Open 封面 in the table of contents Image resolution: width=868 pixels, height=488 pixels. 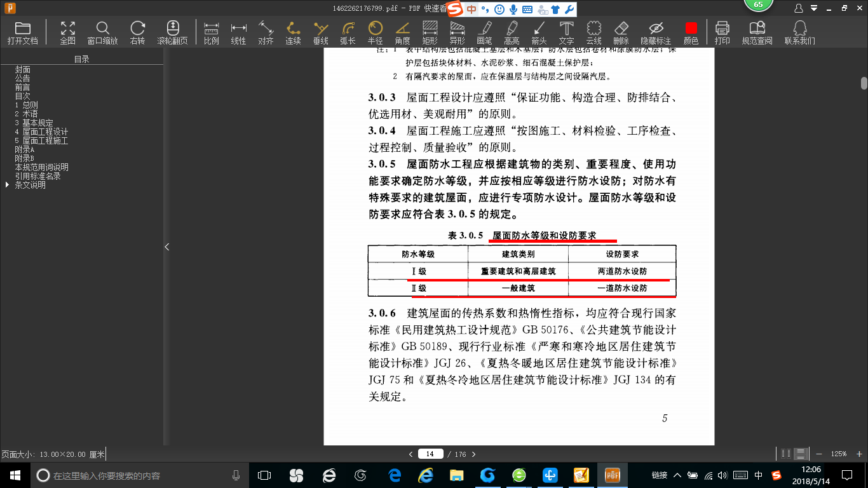(23, 70)
